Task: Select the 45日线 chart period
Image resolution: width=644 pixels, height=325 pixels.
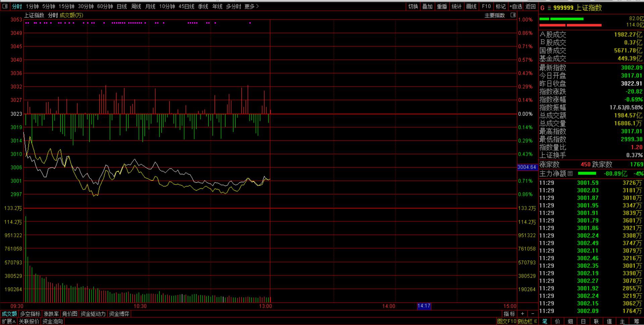Action: click(x=186, y=6)
